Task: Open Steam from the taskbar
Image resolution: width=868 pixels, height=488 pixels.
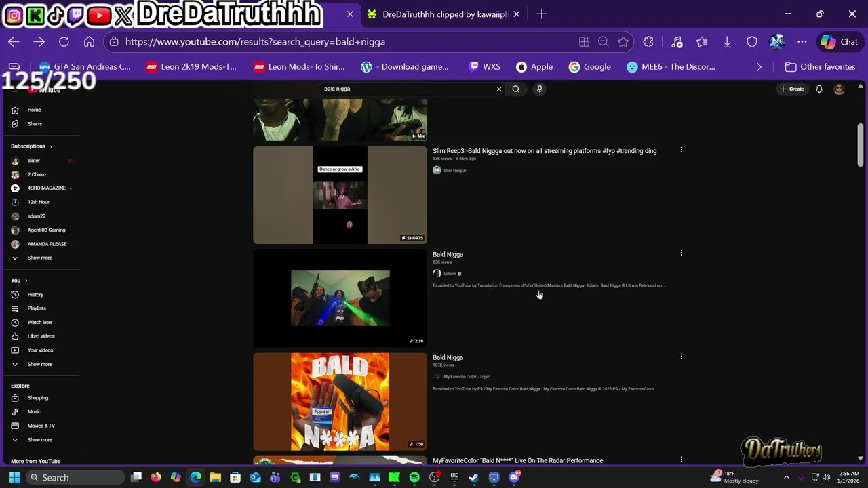Action: [474, 478]
